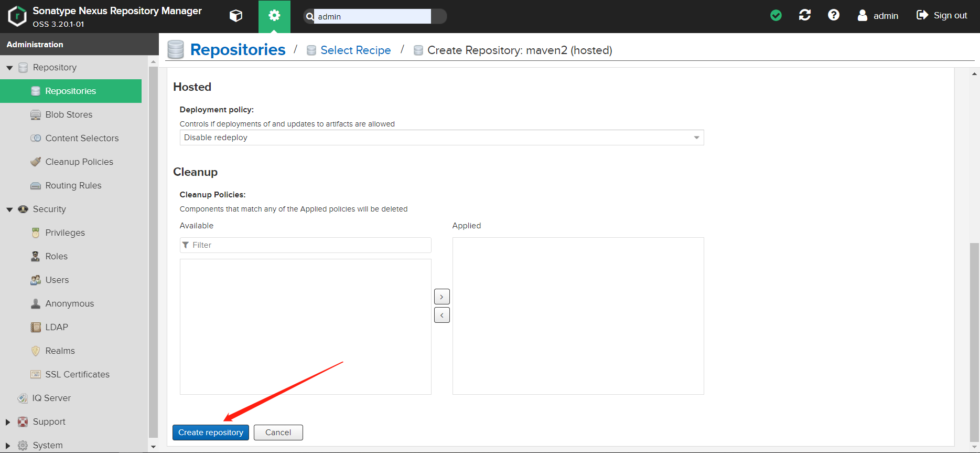
Task: Click the Users sidebar icon
Action: coord(36,280)
